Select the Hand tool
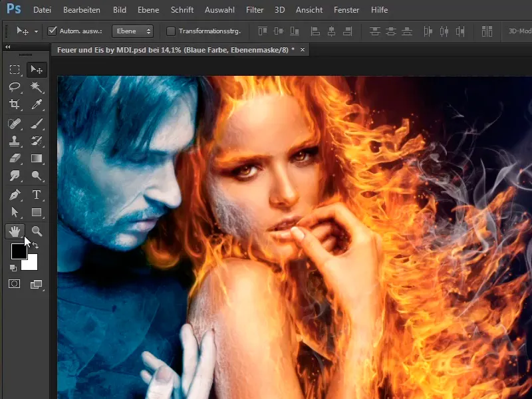Viewport: 532px width, 399px height. (15, 231)
